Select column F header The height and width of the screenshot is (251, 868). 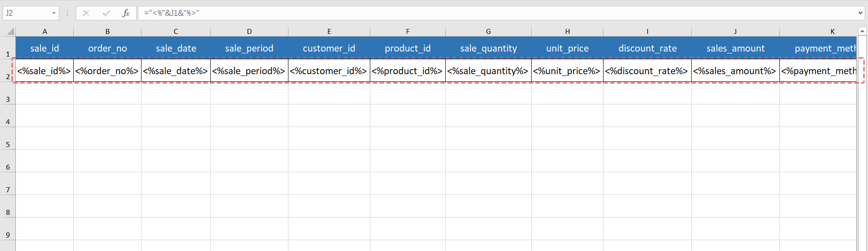coord(408,31)
